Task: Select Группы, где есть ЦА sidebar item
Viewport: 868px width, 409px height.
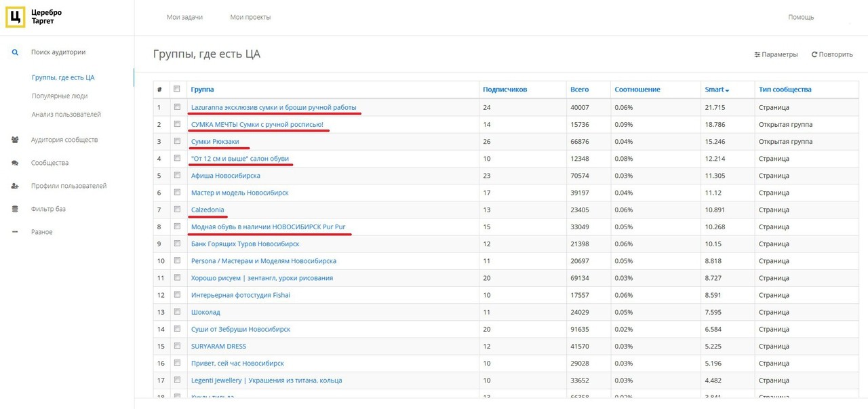Action: (x=63, y=77)
